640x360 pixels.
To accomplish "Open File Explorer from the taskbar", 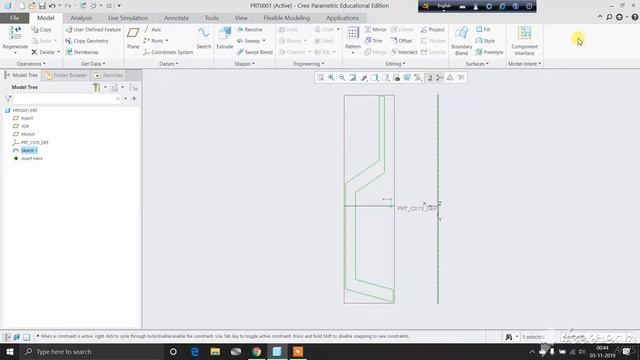I will [215, 351].
